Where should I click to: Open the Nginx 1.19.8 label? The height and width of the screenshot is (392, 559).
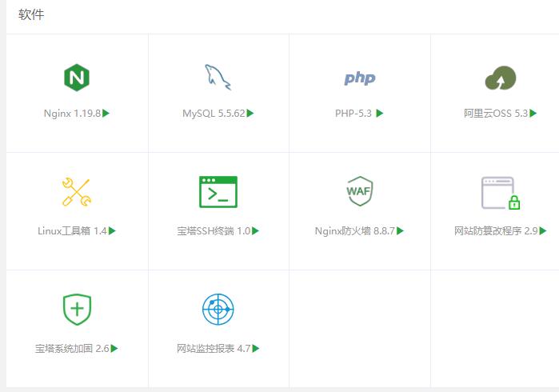pyautogui.click(x=72, y=114)
